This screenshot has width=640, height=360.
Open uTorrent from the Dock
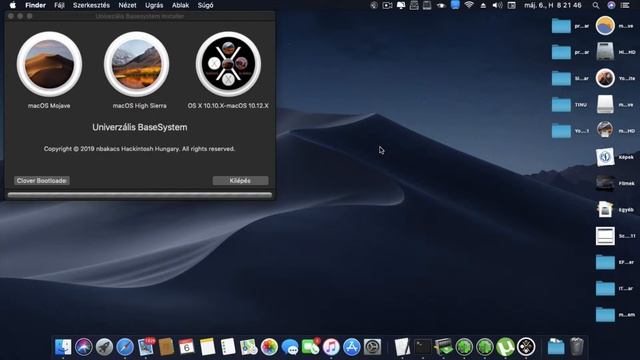(505, 347)
